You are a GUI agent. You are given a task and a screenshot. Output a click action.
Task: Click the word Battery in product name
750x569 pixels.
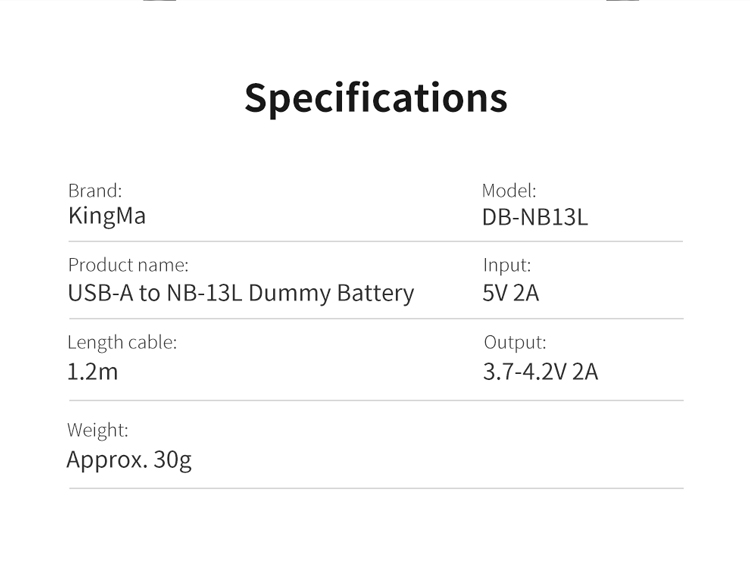(x=375, y=293)
